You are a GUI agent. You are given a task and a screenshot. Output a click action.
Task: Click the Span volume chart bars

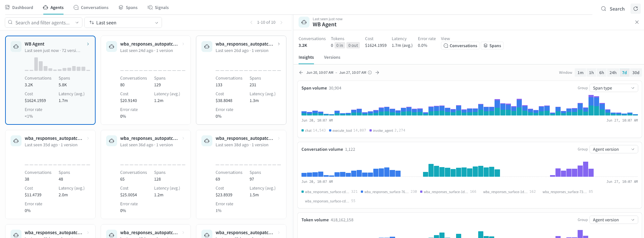tap(470, 105)
